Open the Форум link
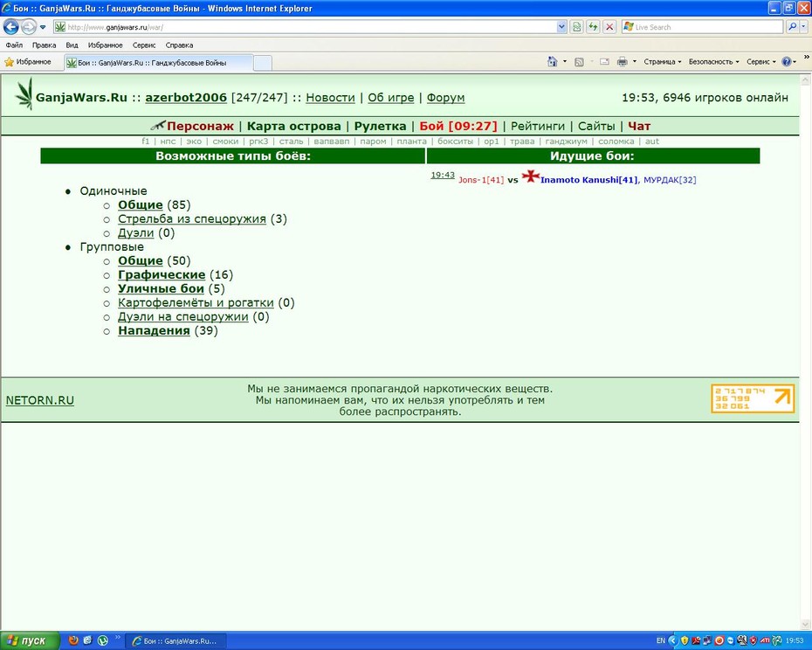812x650 pixels. (x=445, y=98)
